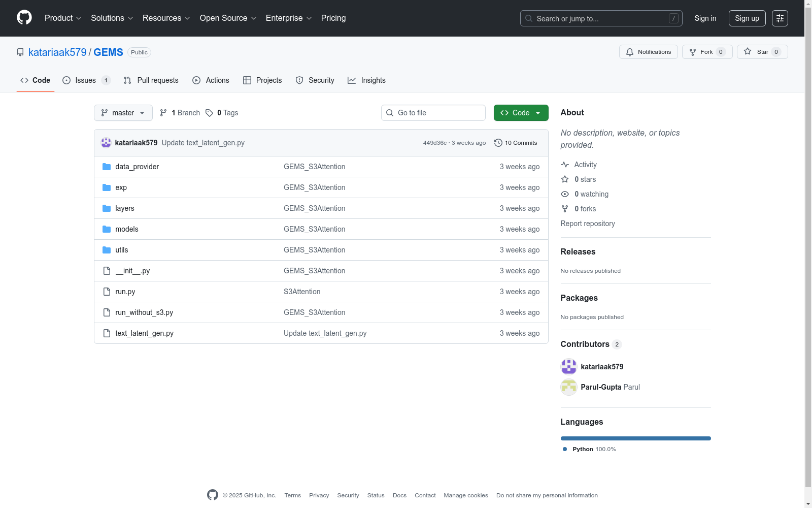Open the 10 Commits history link
The image size is (812, 508).
coord(516,143)
